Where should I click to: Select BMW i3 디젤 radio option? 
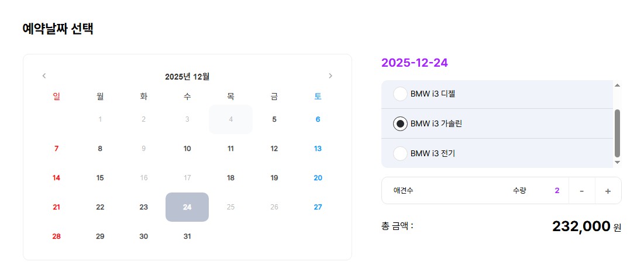point(400,94)
